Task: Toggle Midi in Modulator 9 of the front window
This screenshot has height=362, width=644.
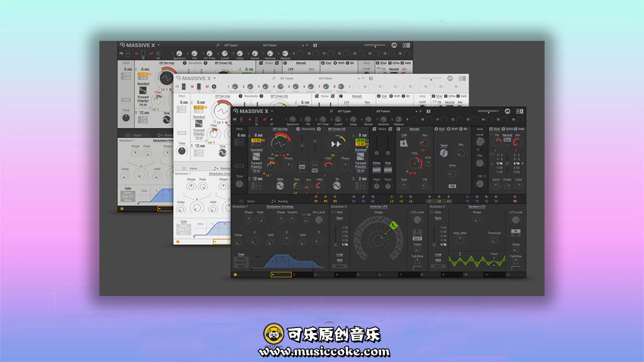Action: 438,260
